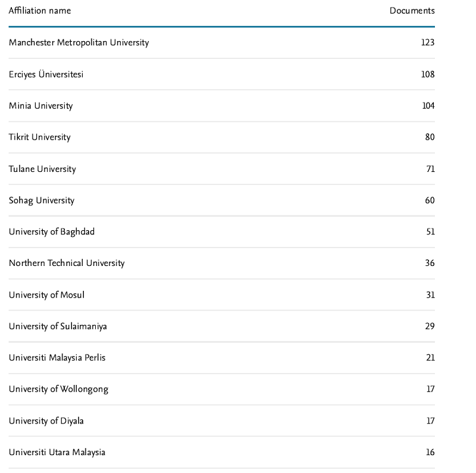This screenshot has height=473, width=476.
Task: Open University of Baghdad affiliation
Action: pyautogui.click(x=51, y=232)
